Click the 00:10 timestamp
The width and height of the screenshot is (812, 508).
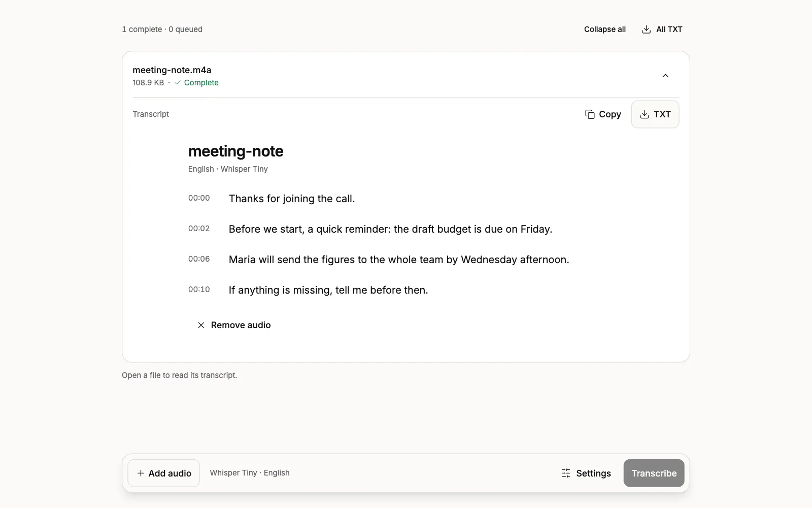click(199, 290)
